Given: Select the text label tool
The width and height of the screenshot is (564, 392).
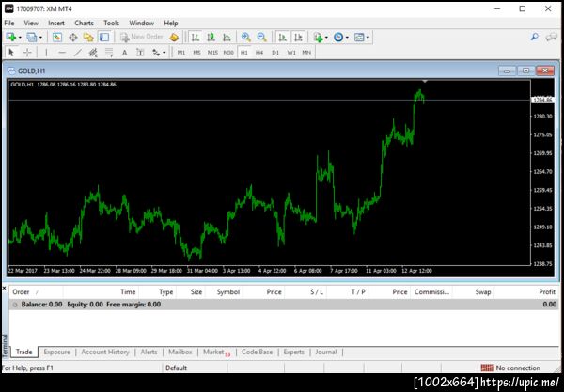Looking at the screenshot, I should click(140, 53).
